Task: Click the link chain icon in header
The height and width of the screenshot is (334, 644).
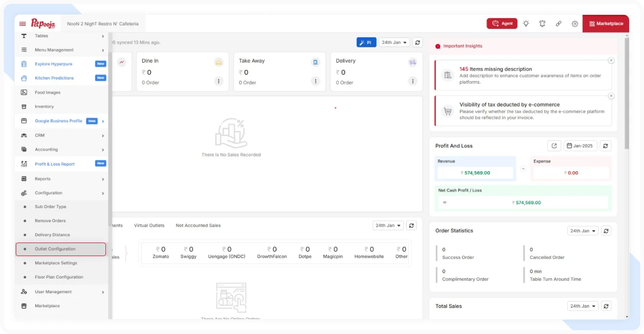Action: pyautogui.click(x=559, y=23)
